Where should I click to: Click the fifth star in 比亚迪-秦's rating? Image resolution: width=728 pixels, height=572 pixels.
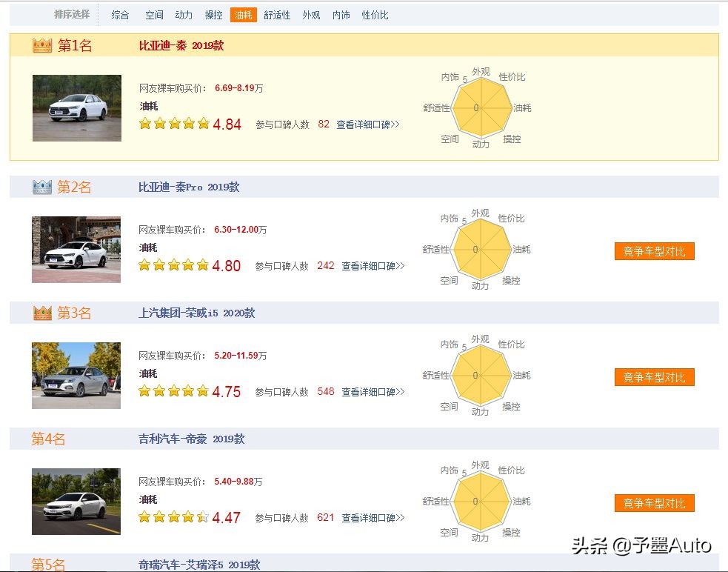click(203, 124)
